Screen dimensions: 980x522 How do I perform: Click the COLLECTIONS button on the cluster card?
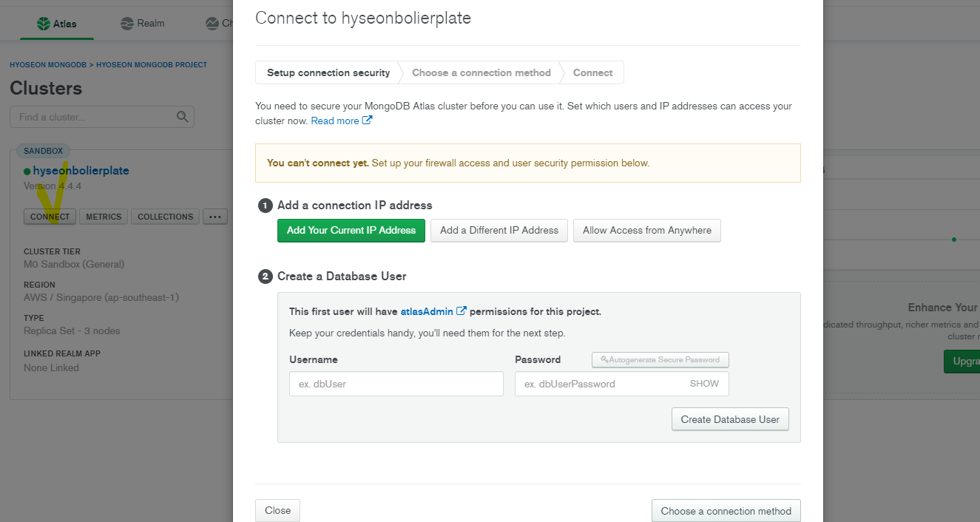[x=165, y=217]
